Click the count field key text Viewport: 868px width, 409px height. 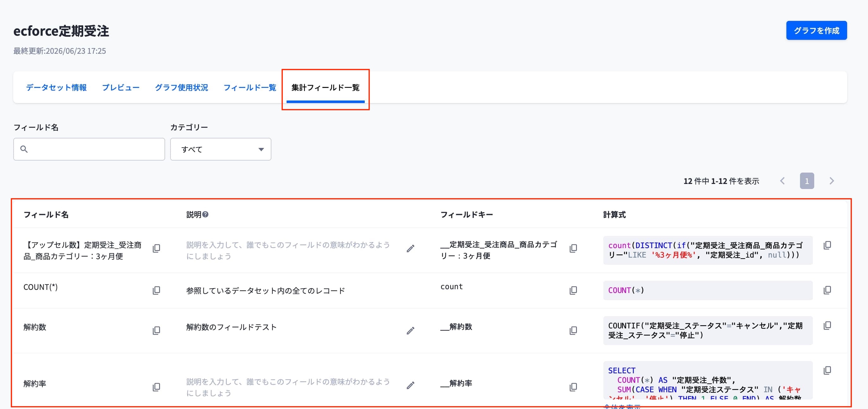point(451,286)
